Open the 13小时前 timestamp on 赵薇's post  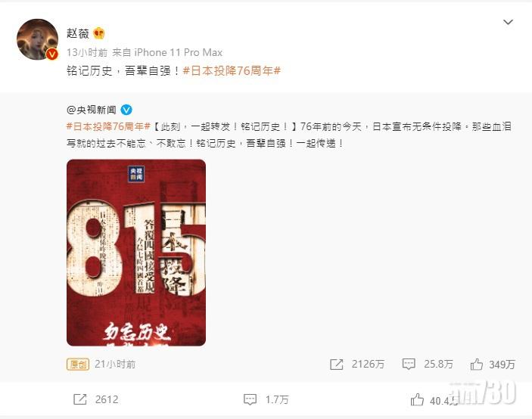87,52
